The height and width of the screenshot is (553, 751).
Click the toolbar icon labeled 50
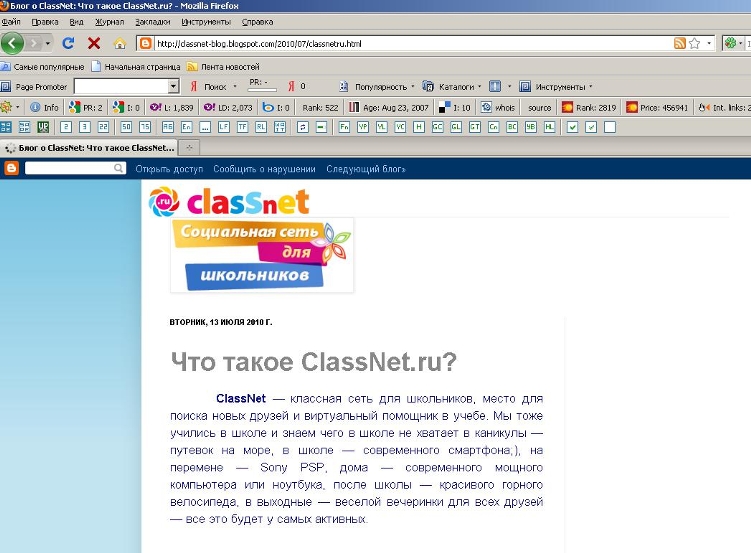click(126, 127)
